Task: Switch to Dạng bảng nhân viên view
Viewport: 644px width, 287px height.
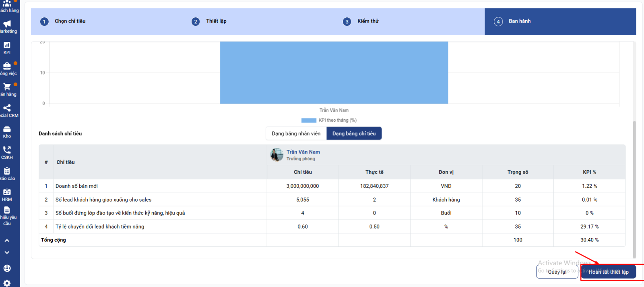Action: [296, 133]
